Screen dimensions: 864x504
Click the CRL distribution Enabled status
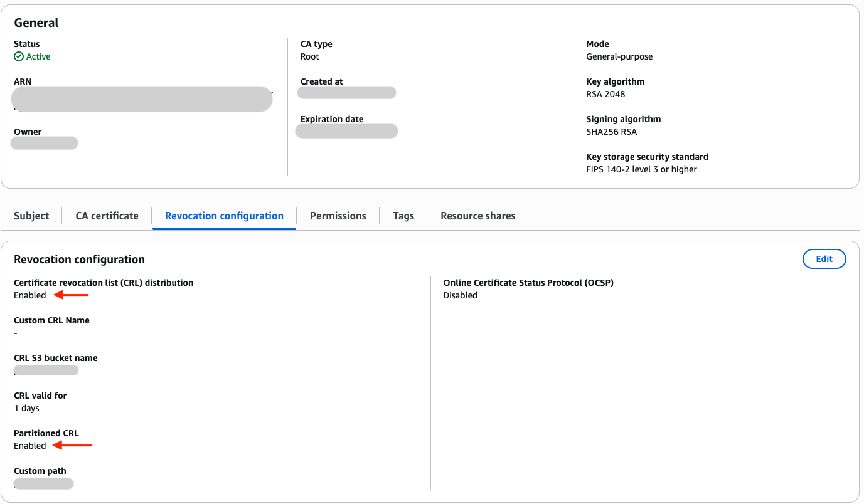point(29,295)
